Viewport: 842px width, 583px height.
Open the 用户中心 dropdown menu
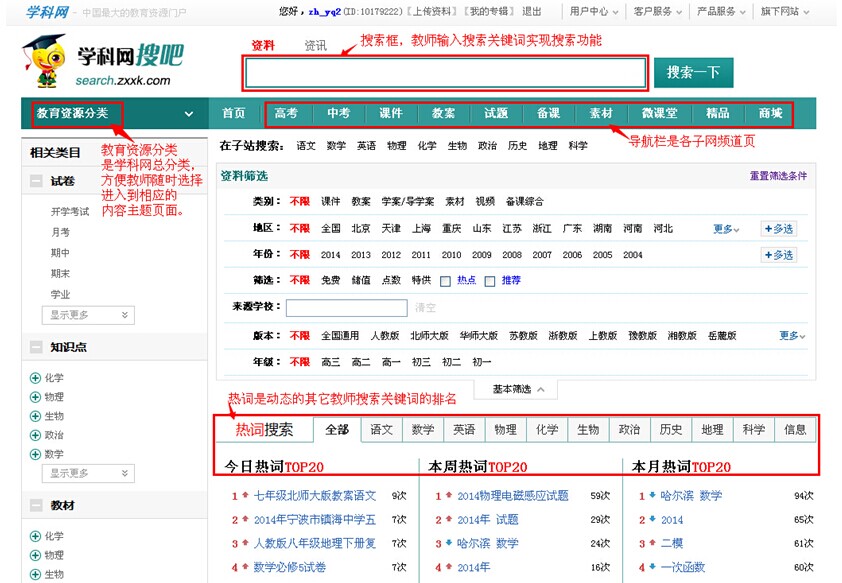pos(594,11)
